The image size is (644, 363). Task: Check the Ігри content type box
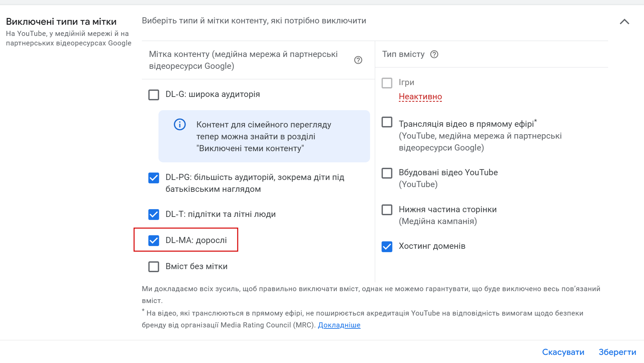[387, 83]
